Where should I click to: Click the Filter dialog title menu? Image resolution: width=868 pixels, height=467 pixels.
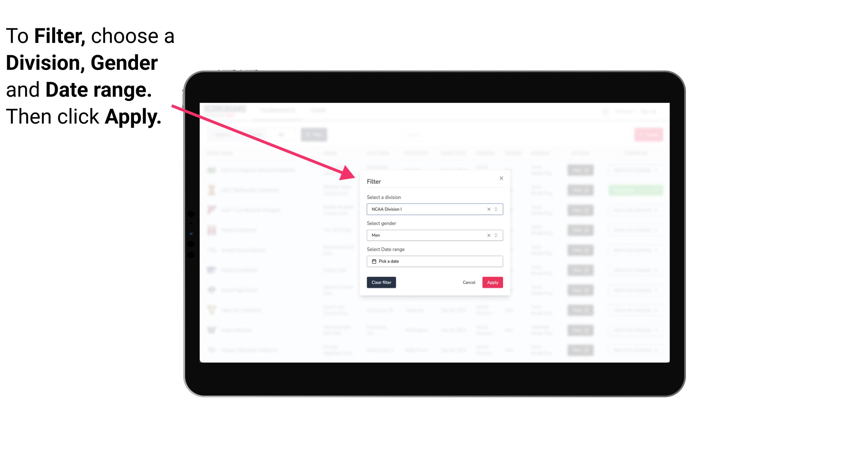(x=374, y=181)
